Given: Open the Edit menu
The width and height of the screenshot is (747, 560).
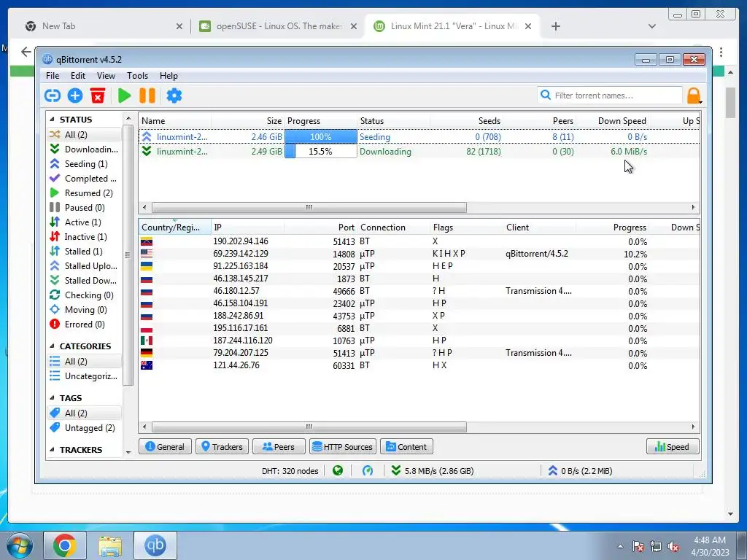Looking at the screenshot, I should tap(77, 76).
